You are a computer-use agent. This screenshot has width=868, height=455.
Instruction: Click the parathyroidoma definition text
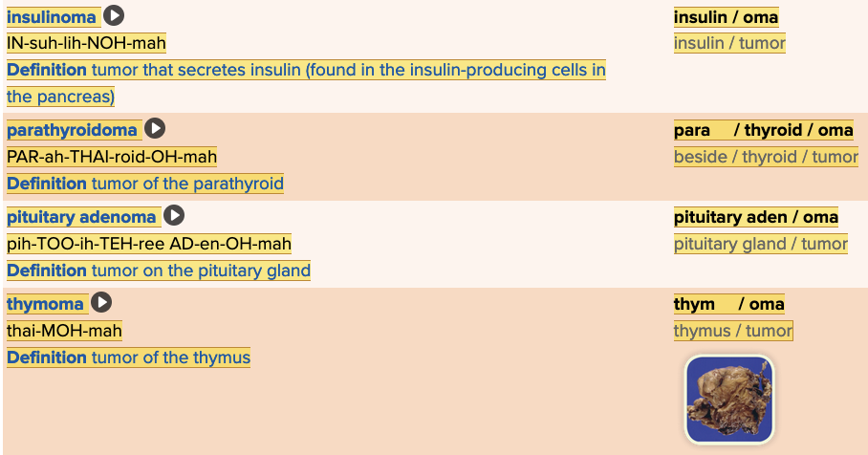(145, 184)
